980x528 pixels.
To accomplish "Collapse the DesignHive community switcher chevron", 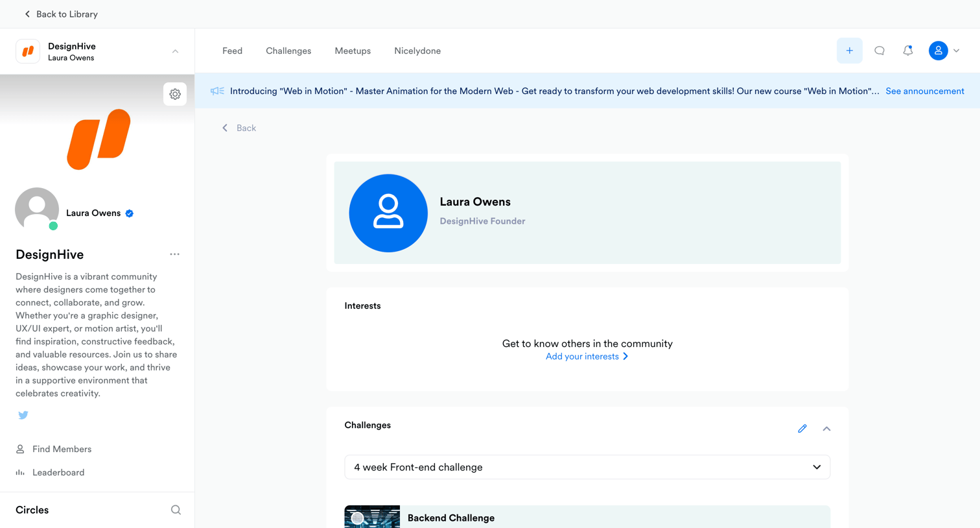I will click(x=175, y=51).
